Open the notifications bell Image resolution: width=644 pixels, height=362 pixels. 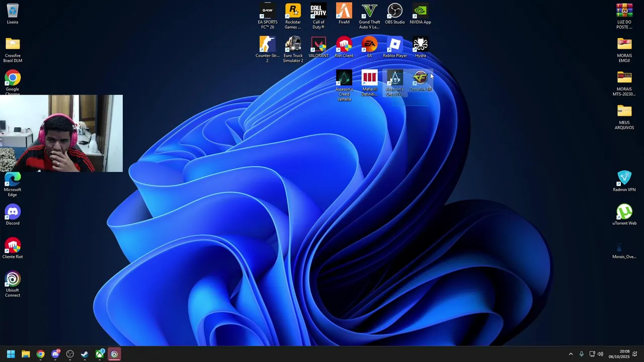(635, 354)
